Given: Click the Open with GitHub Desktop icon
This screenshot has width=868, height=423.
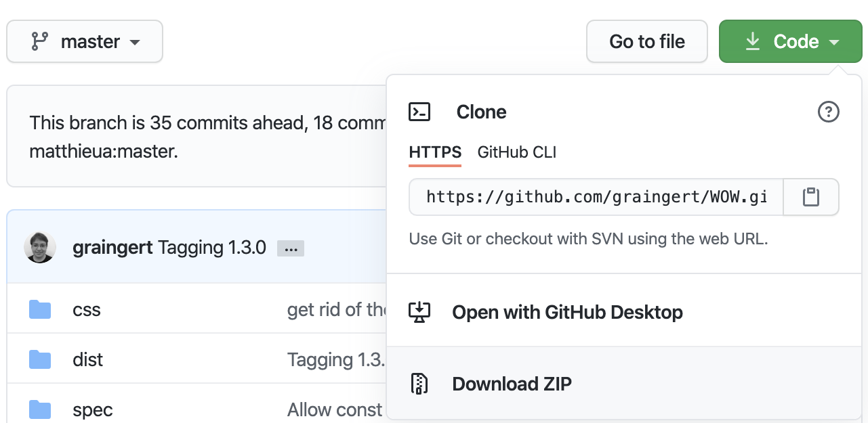Looking at the screenshot, I should (x=420, y=312).
